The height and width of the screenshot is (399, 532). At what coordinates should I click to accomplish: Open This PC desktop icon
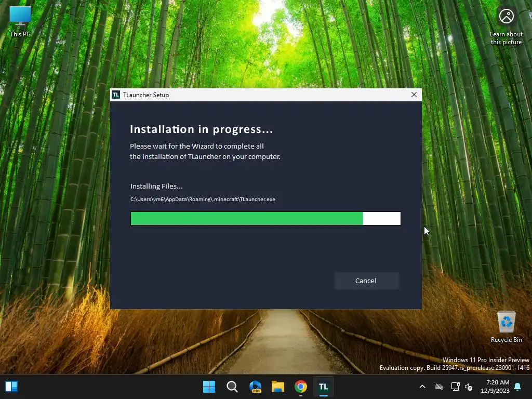pyautogui.click(x=20, y=21)
